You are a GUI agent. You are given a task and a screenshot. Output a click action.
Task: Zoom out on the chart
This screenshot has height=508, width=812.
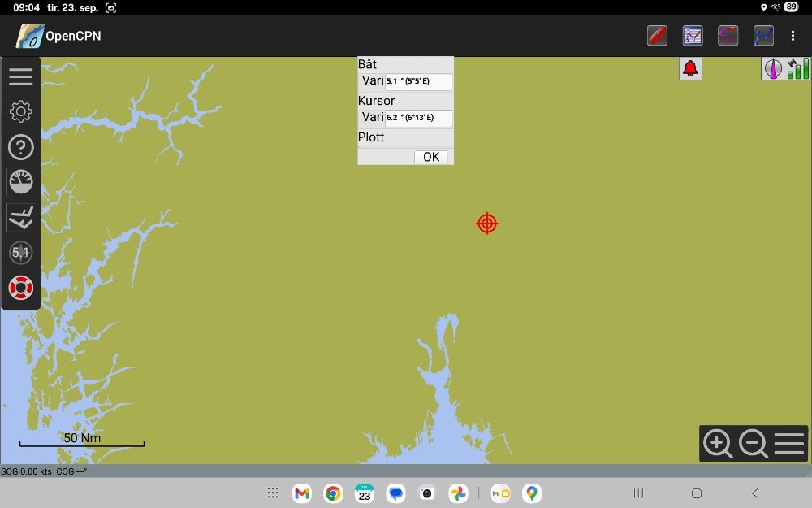(754, 444)
